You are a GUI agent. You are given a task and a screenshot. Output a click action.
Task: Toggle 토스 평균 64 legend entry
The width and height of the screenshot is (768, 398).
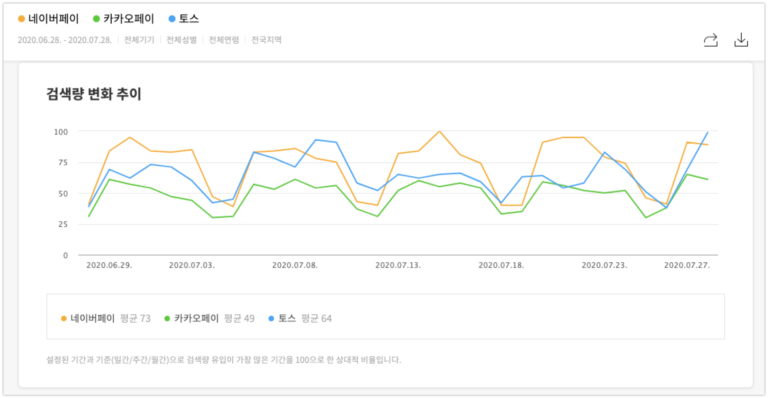(x=300, y=319)
